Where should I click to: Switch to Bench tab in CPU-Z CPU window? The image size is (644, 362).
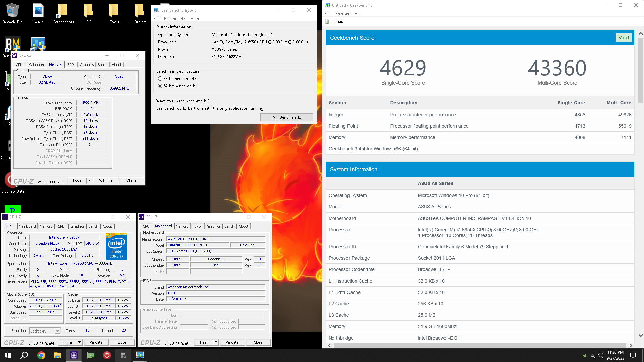coord(93,226)
